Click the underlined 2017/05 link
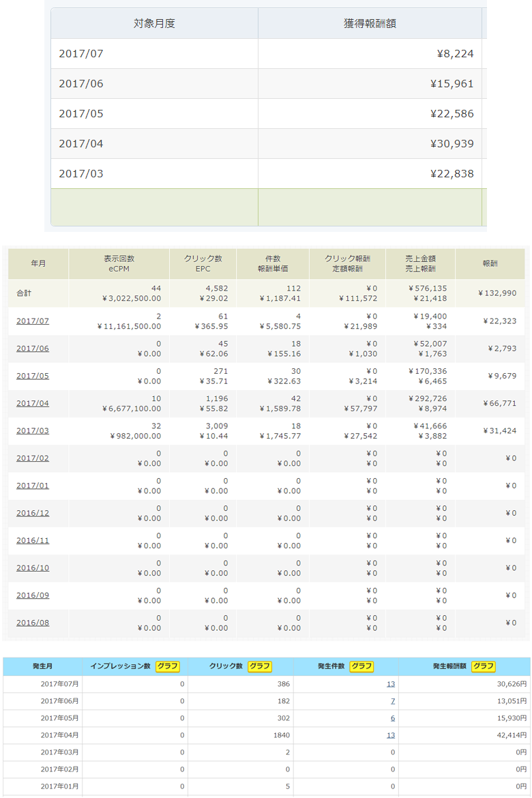The height and width of the screenshot is (798, 532). [x=33, y=376]
